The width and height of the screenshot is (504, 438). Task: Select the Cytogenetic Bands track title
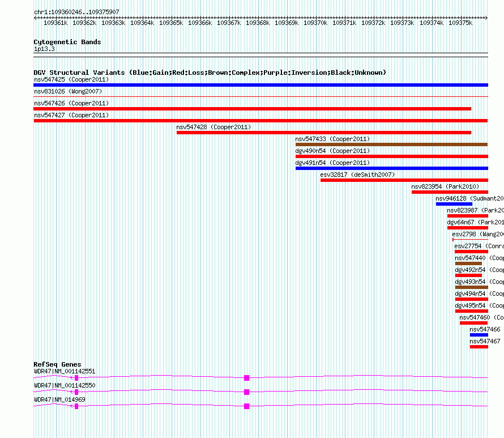tap(67, 42)
